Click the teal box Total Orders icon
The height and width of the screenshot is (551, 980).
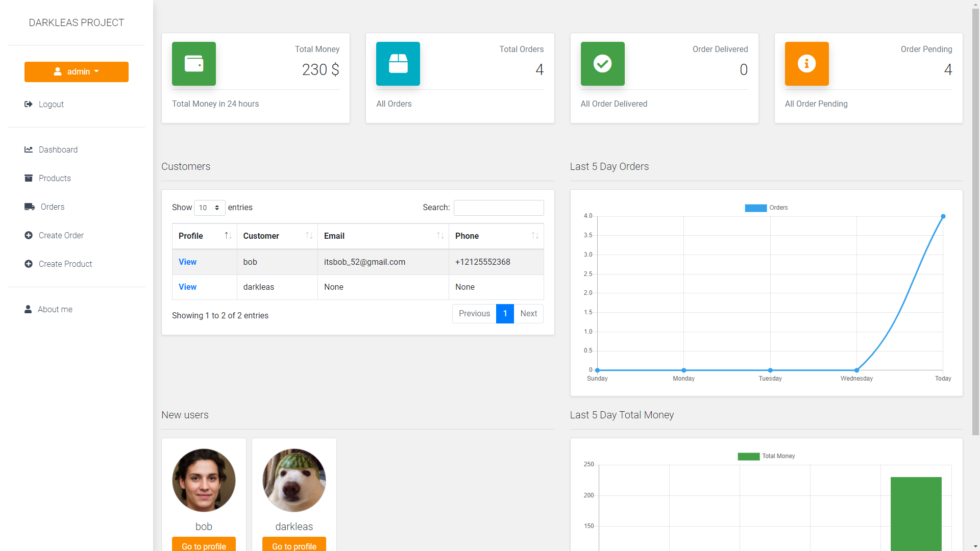click(x=398, y=64)
